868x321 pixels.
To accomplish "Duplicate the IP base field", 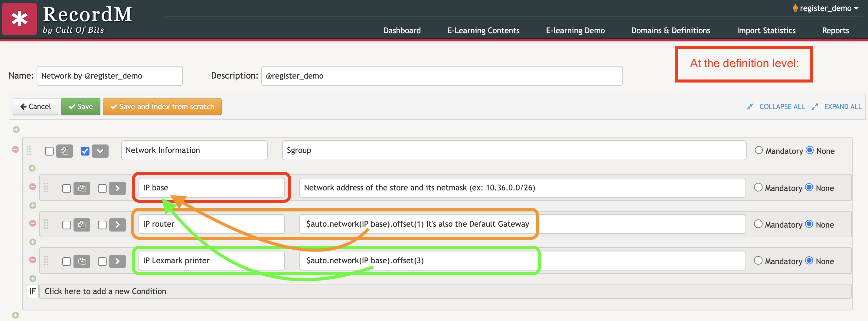I will click(82, 188).
